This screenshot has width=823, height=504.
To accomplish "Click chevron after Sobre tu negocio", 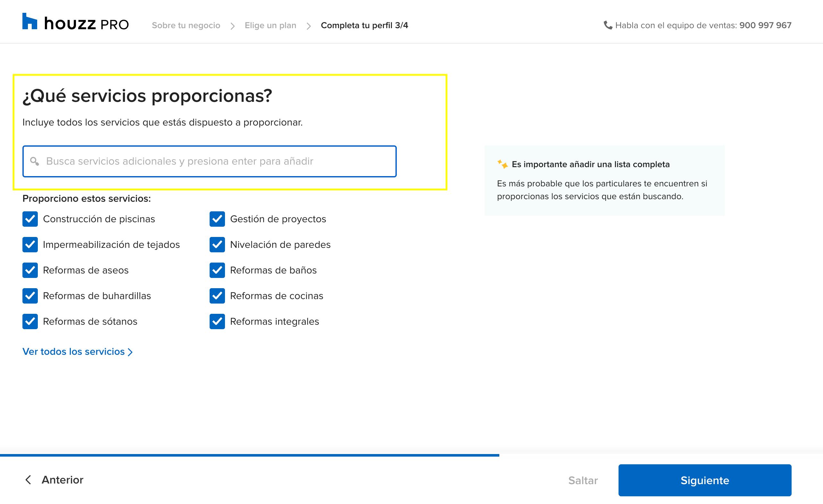I will pyautogui.click(x=232, y=26).
